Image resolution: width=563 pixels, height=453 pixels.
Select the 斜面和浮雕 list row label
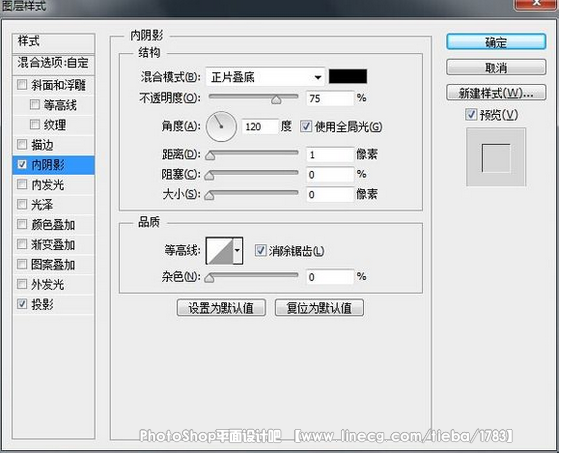pos(59,85)
